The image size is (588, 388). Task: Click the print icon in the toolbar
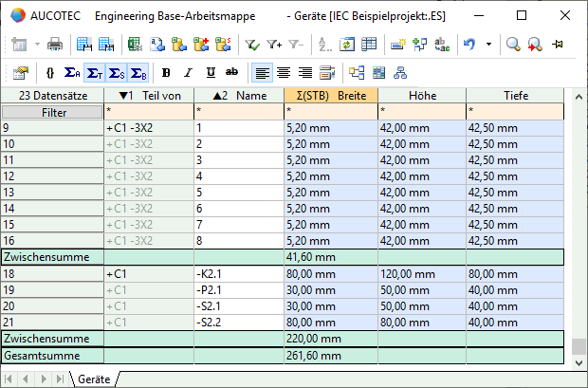55,45
